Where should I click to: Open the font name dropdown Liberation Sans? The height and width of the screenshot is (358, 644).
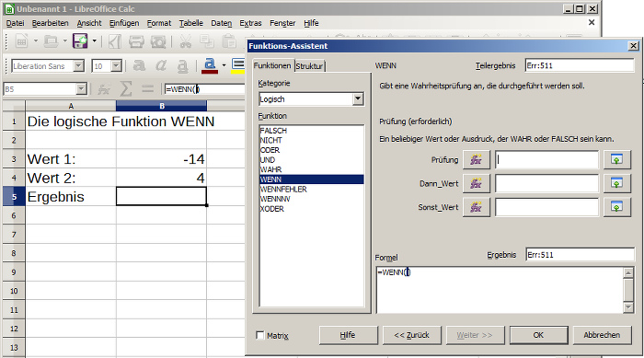[78, 65]
